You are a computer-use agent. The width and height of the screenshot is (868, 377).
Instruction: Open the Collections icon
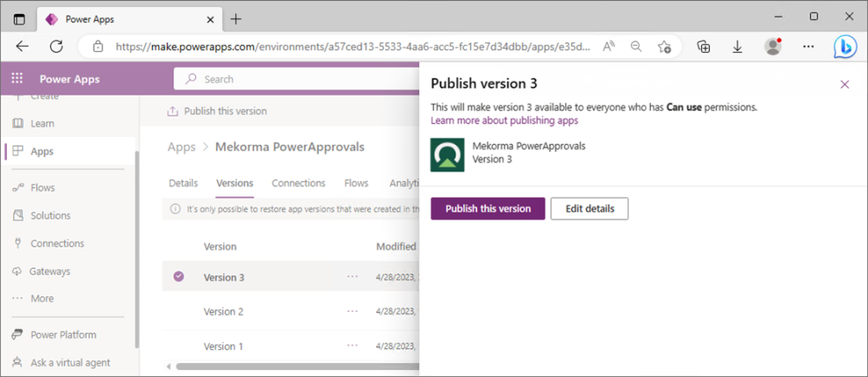pos(704,47)
